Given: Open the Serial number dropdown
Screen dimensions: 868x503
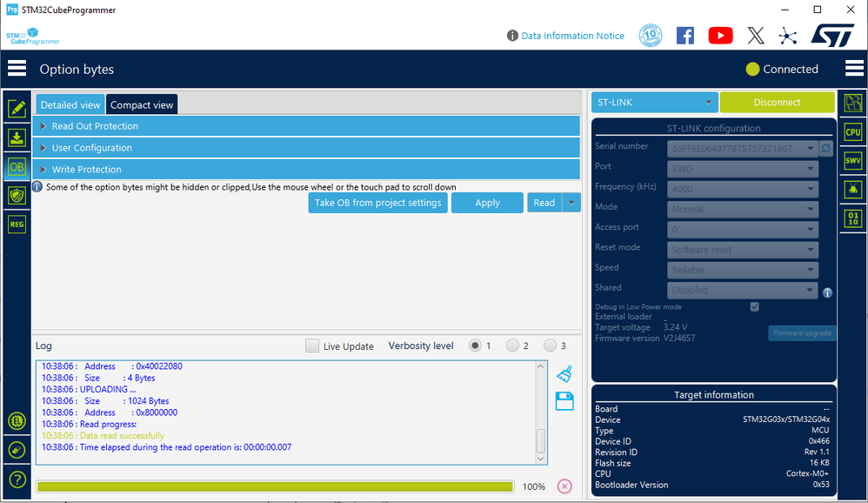Looking at the screenshot, I should tap(742, 149).
